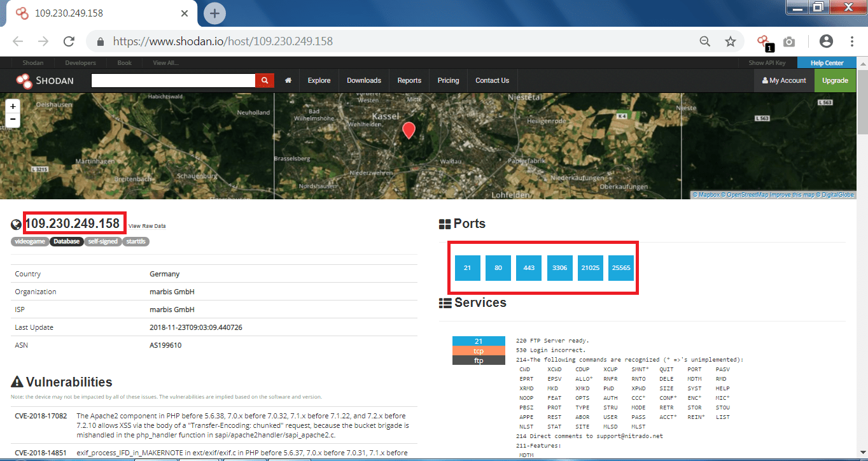Click the red search button
868x461 pixels.
click(265, 80)
